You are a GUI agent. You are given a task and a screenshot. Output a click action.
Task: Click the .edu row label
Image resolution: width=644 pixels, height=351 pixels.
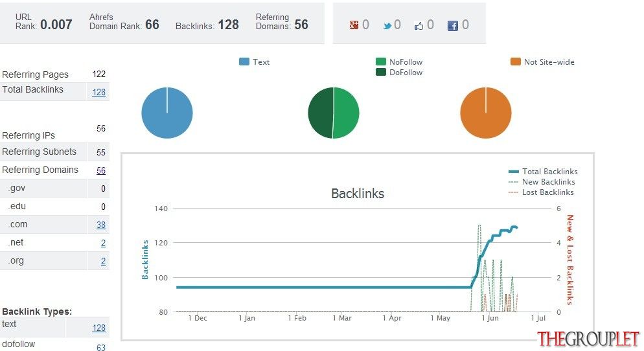point(17,206)
